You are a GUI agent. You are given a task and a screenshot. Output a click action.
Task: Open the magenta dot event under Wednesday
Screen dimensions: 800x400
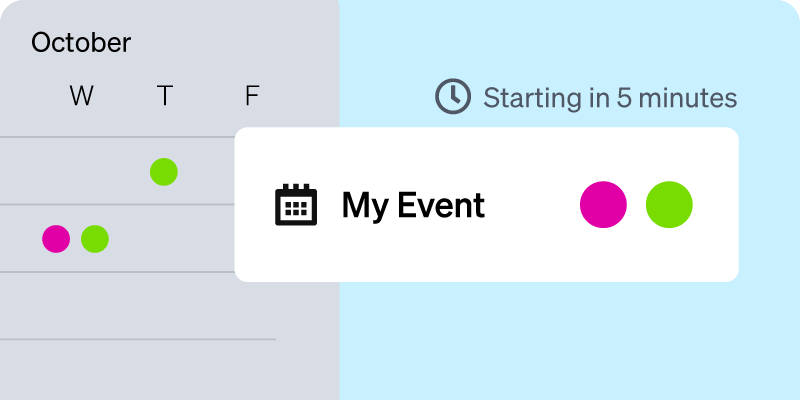pyautogui.click(x=56, y=239)
